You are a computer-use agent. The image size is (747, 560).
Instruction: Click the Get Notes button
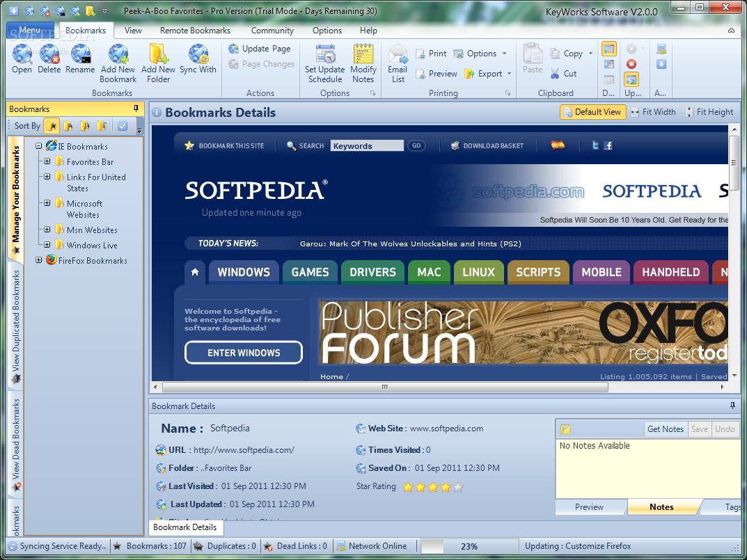coord(666,429)
